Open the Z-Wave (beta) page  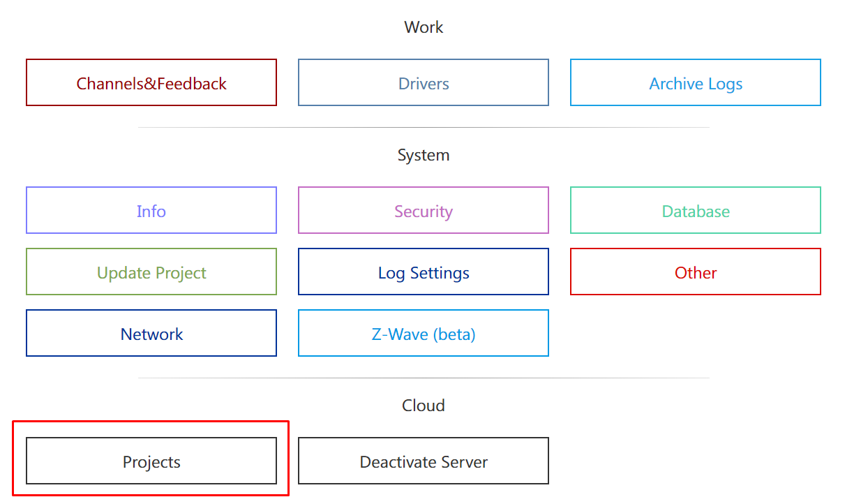(x=423, y=334)
